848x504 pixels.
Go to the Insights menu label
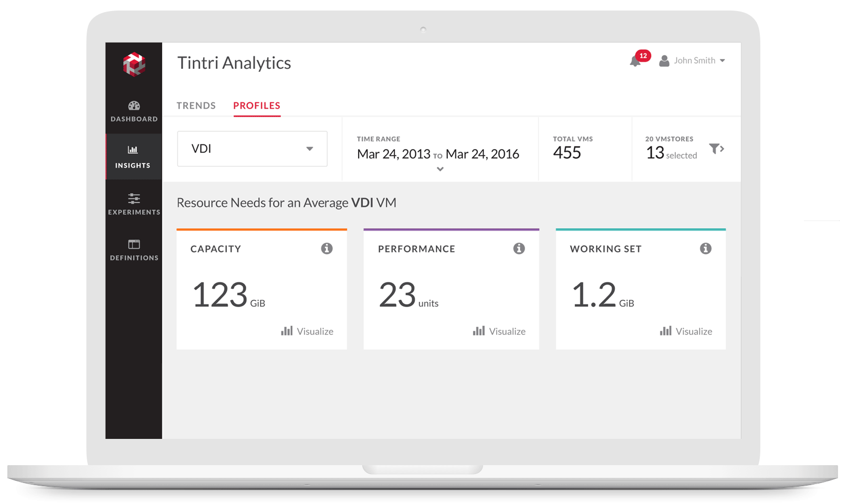pos(133,165)
